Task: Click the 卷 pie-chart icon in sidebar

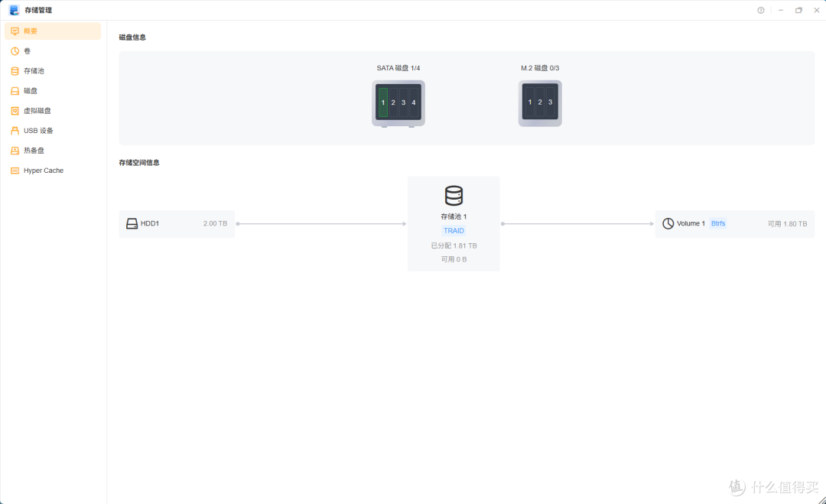Action: point(15,51)
